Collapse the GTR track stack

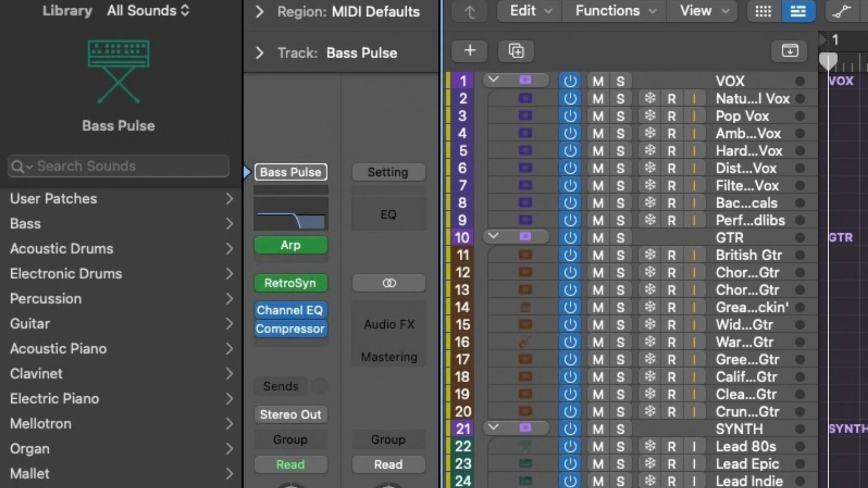point(493,236)
